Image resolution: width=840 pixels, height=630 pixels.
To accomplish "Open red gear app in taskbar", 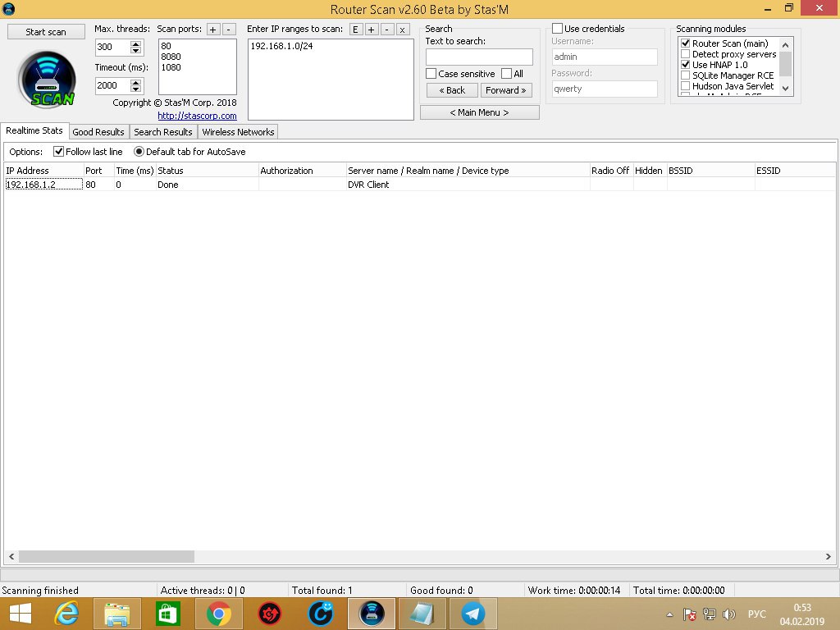I will pos(269,614).
